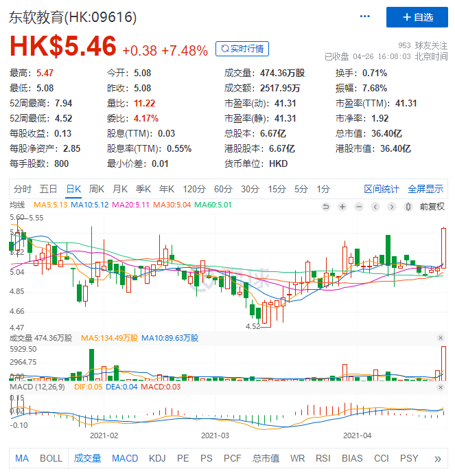The width and height of the screenshot is (455, 476).
Task: Pan chart left with left chevron icon
Action: (x=375, y=207)
